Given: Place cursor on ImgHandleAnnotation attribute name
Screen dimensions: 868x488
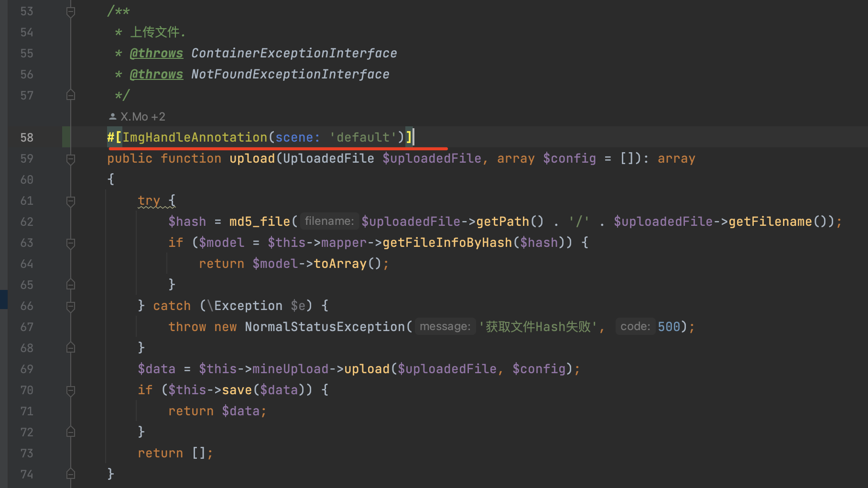Looking at the screenshot, I should pos(195,138).
